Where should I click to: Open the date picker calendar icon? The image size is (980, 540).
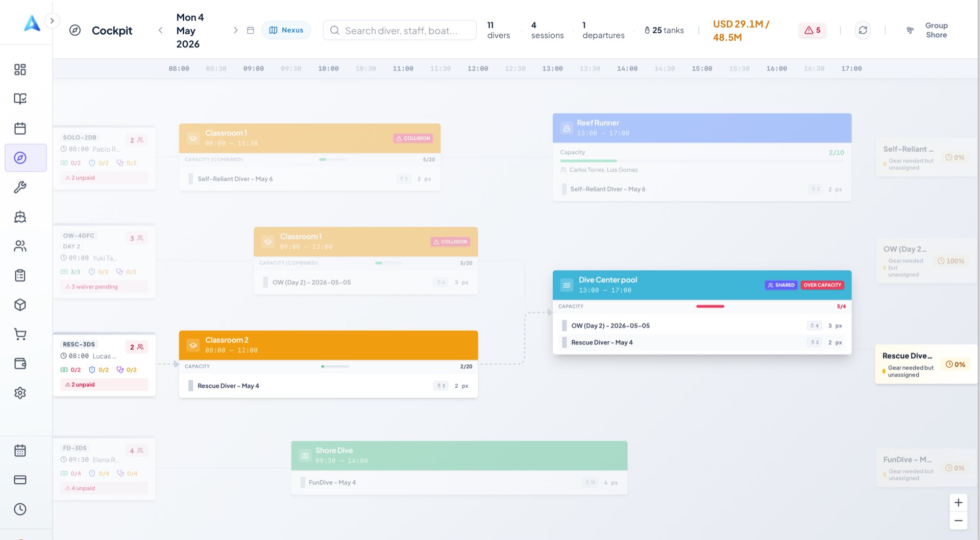[251, 30]
